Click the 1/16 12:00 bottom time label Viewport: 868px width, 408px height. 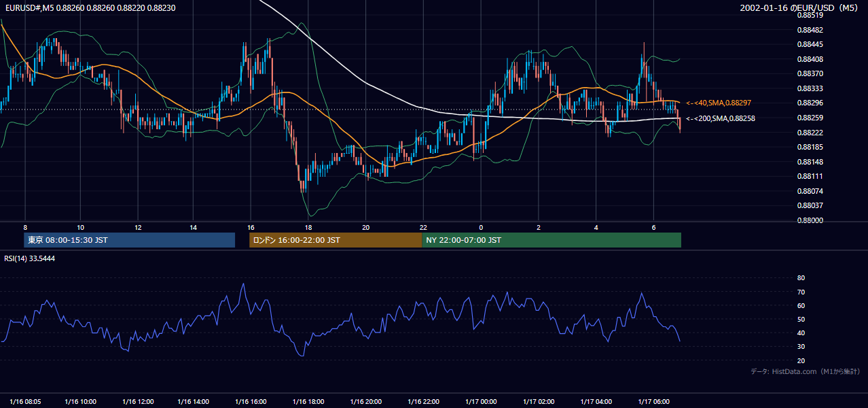137,401
